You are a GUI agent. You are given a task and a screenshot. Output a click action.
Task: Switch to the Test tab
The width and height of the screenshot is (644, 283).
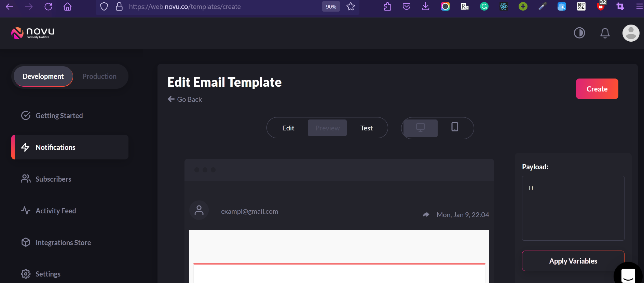(x=367, y=128)
